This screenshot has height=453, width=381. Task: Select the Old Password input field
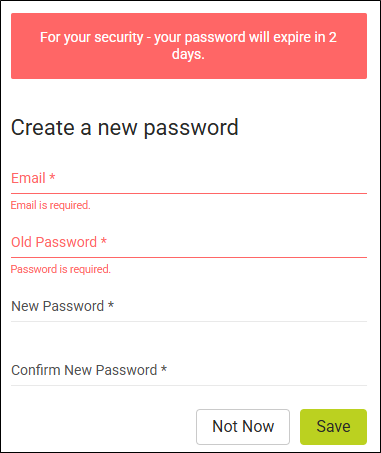pyautogui.click(x=189, y=242)
